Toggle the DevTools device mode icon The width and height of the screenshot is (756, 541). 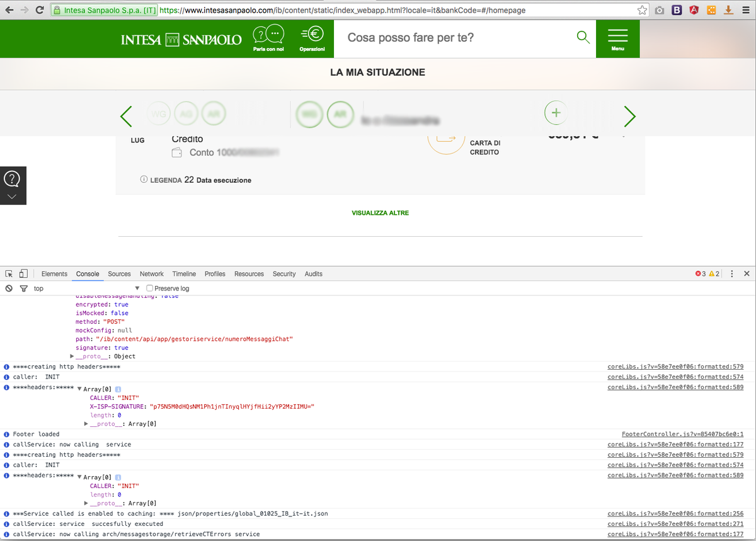click(x=23, y=274)
